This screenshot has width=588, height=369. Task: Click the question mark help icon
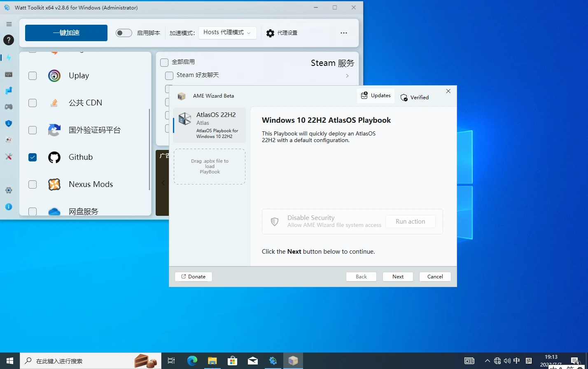(9, 40)
